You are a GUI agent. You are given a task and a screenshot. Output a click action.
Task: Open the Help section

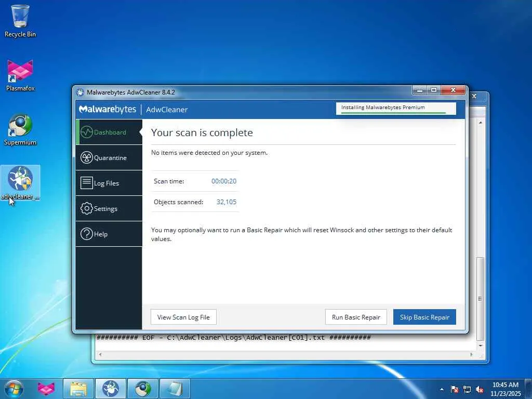pos(109,234)
